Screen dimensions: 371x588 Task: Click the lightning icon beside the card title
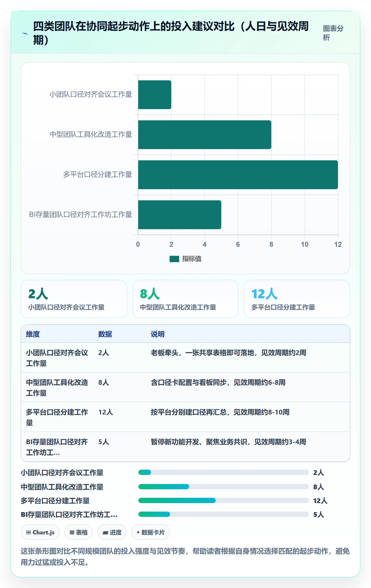[25, 33]
